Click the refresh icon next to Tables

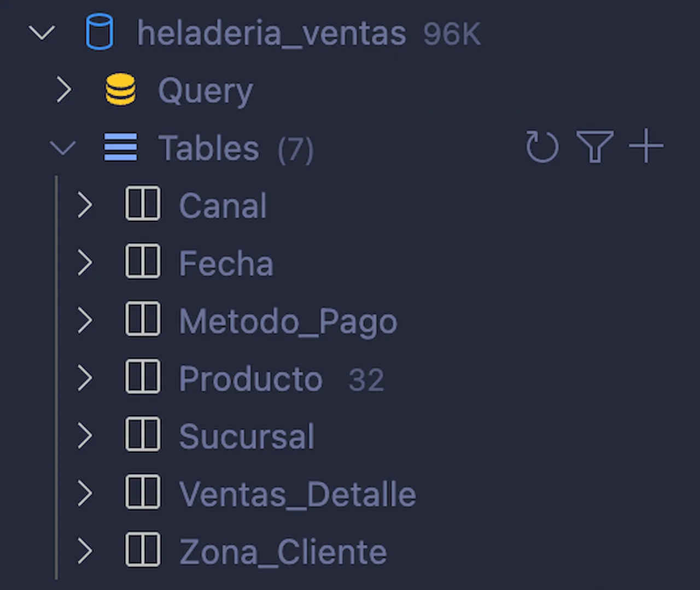pos(542,147)
